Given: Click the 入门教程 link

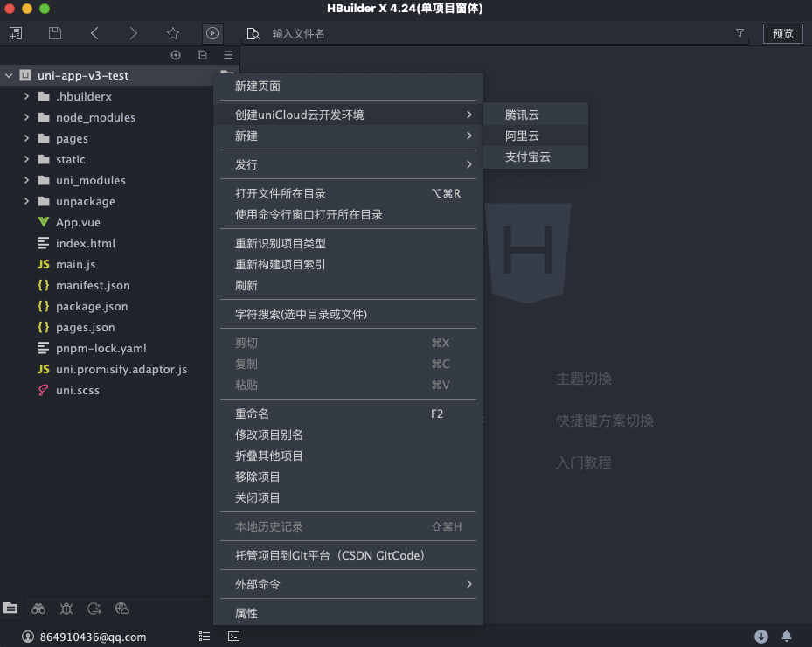Looking at the screenshot, I should tap(584, 463).
